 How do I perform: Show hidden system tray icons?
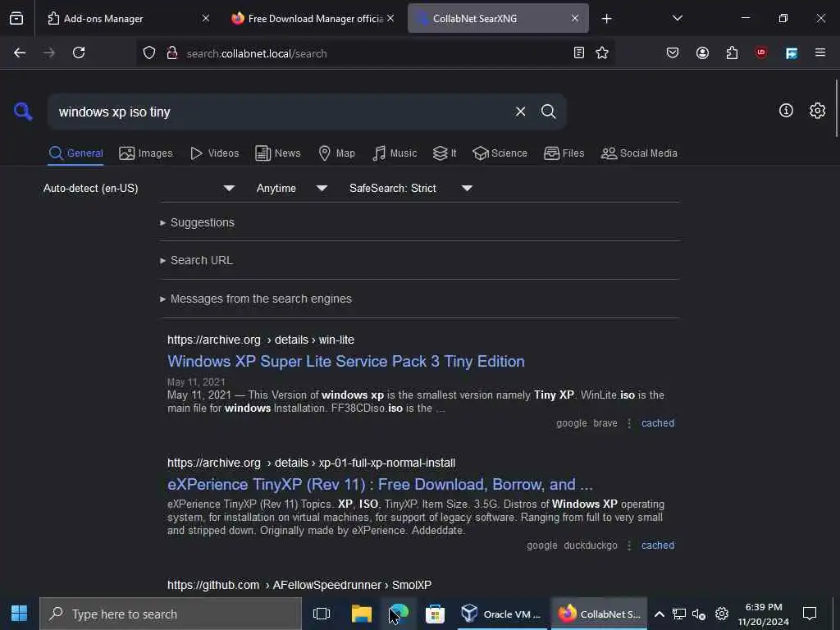(660, 614)
